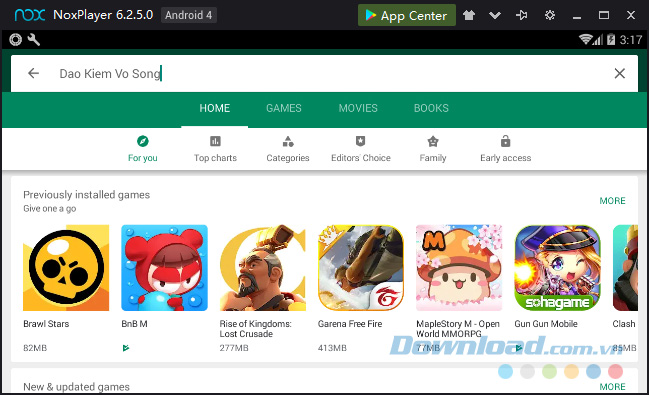Open Categories section
649x395 pixels.
pyautogui.click(x=288, y=149)
